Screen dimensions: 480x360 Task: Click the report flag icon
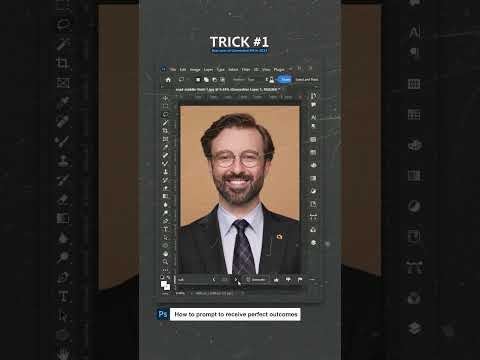pos(300,279)
